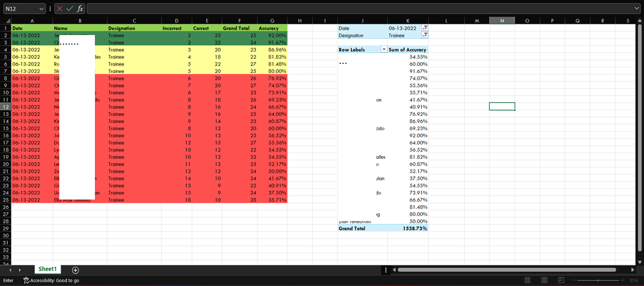Click the zoom slider handle

pyautogui.click(x=598, y=280)
